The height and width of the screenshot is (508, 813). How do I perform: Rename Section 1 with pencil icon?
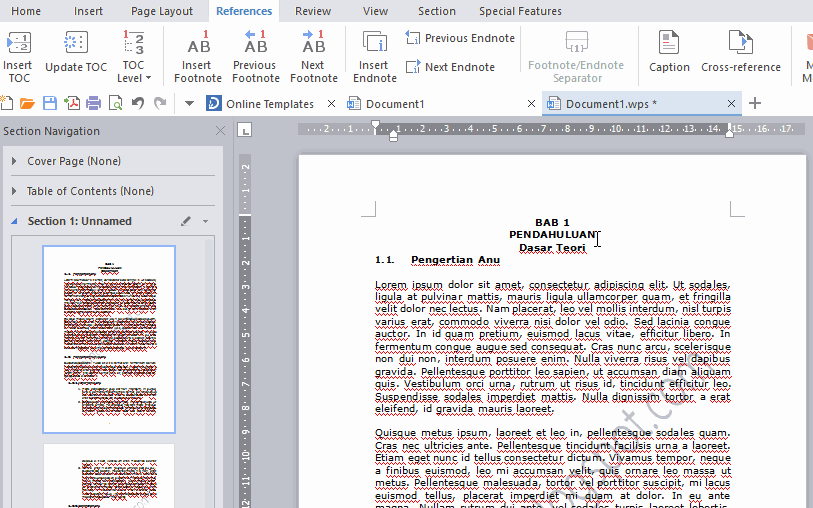tap(186, 221)
